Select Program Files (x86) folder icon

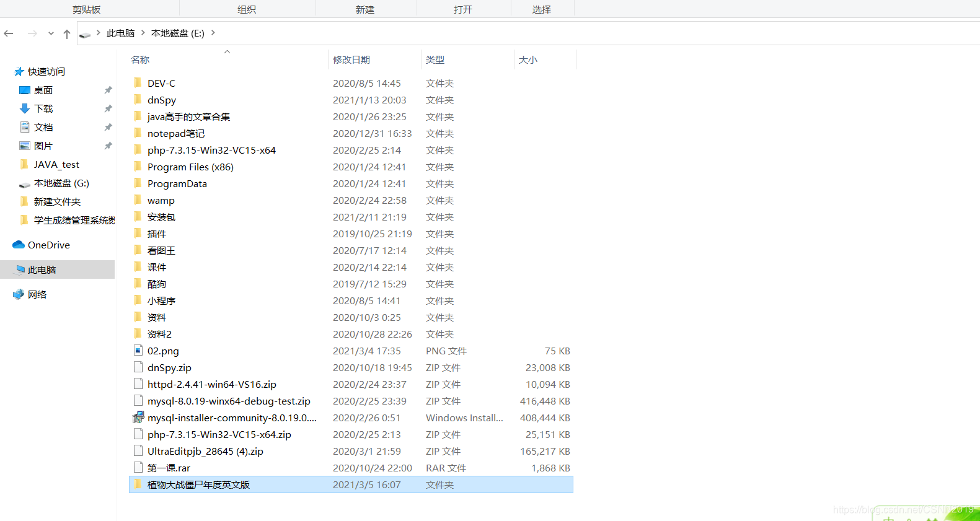click(x=138, y=166)
